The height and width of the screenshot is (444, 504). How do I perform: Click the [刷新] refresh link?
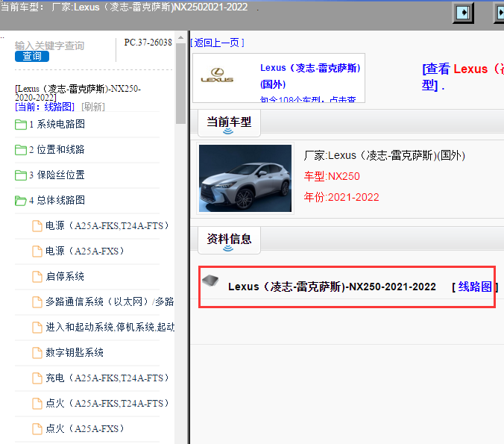tap(93, 107)
